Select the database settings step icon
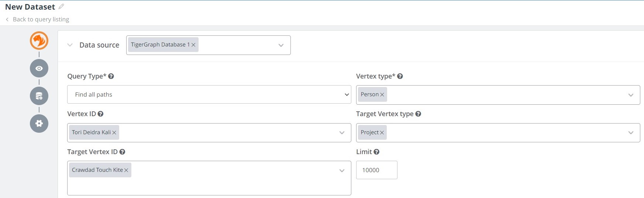The width and height of the screenshot is (644, 198). [x=39, y=96]
